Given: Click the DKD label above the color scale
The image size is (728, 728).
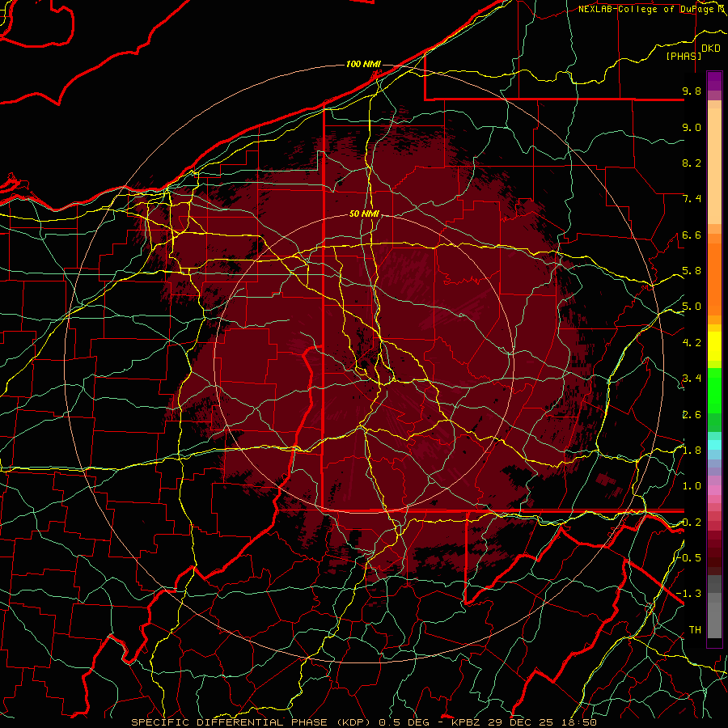Looking at the screenshot, I should coord(711,49).
